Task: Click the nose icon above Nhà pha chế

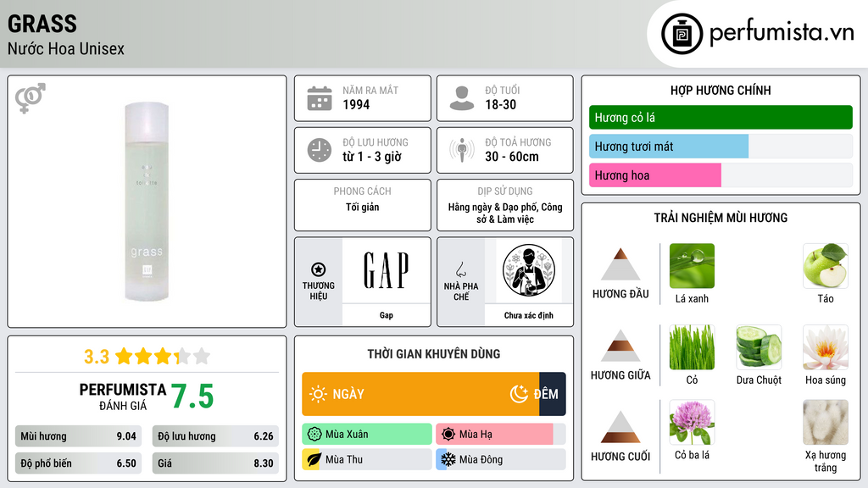Action: [x=460, y=269]
